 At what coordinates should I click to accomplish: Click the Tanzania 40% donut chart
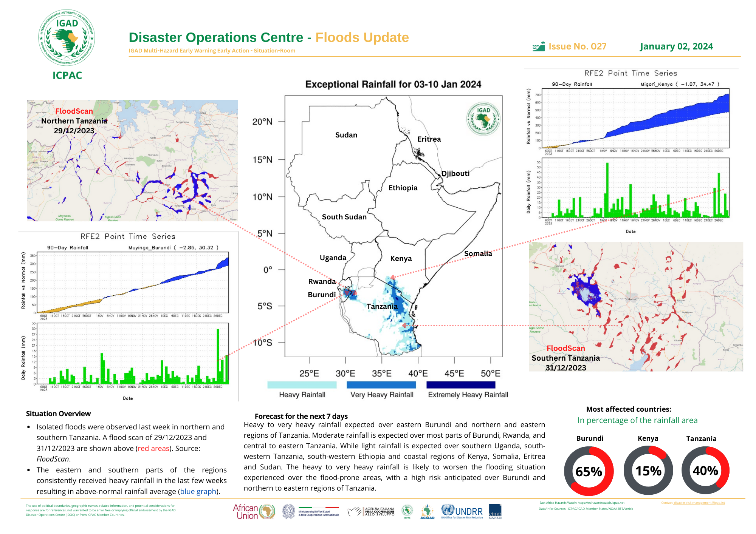click(x=705, y=470)
